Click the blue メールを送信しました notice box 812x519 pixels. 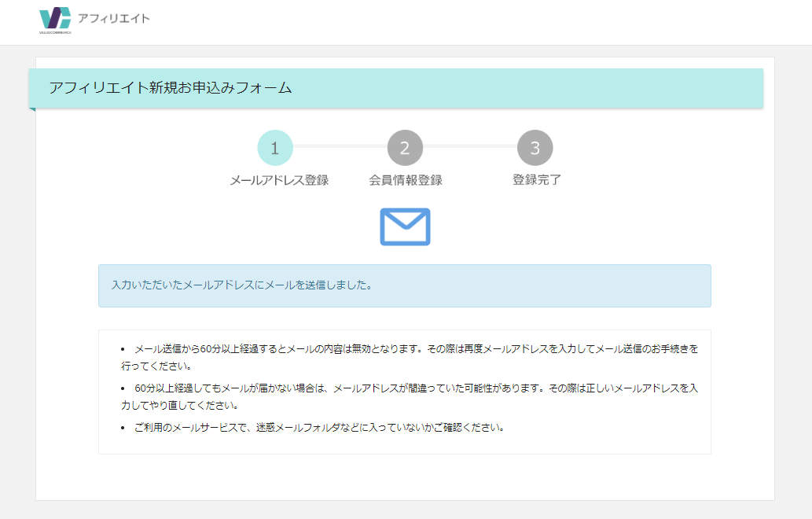[x=404, y=285]
